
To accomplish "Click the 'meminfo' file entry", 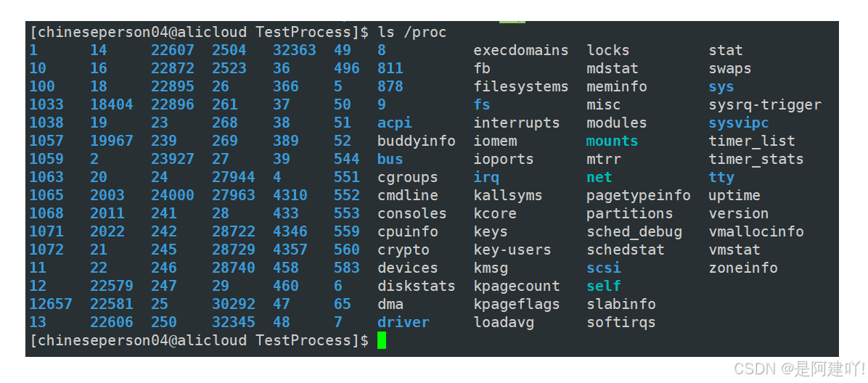I will [x=617, y=87].
